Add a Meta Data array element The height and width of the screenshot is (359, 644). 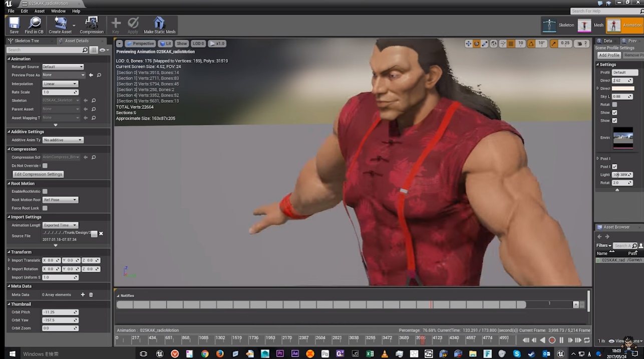coord(83,295)
